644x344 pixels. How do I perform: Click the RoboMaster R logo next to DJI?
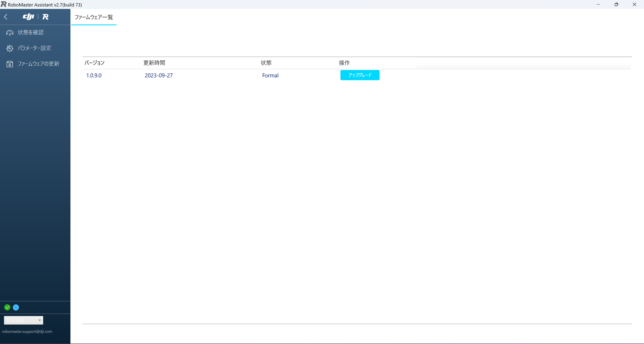click(45, 17)
